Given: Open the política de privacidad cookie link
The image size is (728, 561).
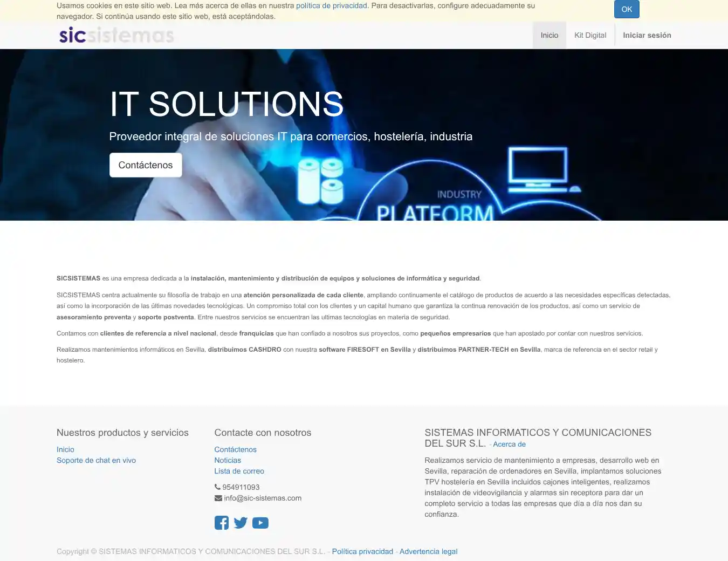Looking at the screenshot, I should [331, 5].
